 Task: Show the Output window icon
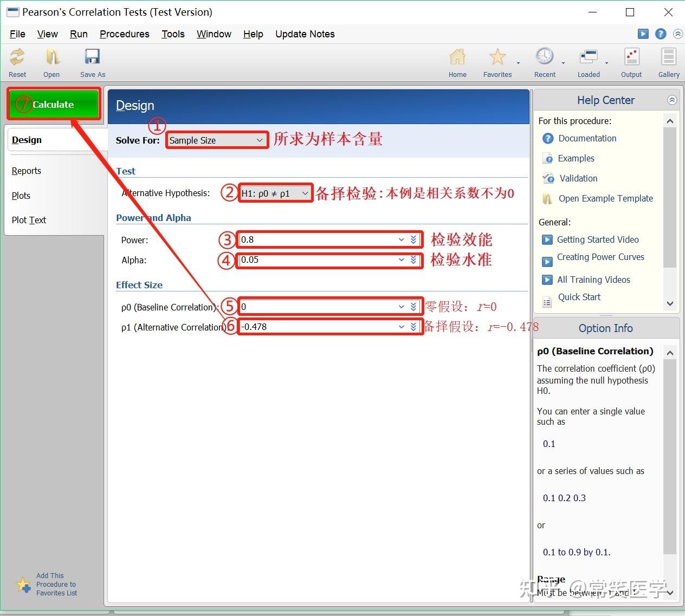(x=632, y=57)
